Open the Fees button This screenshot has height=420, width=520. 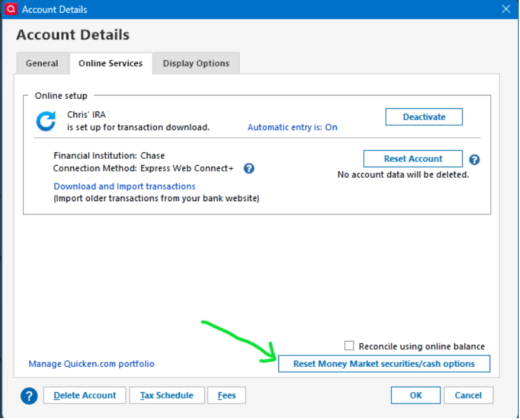point(226,395)
